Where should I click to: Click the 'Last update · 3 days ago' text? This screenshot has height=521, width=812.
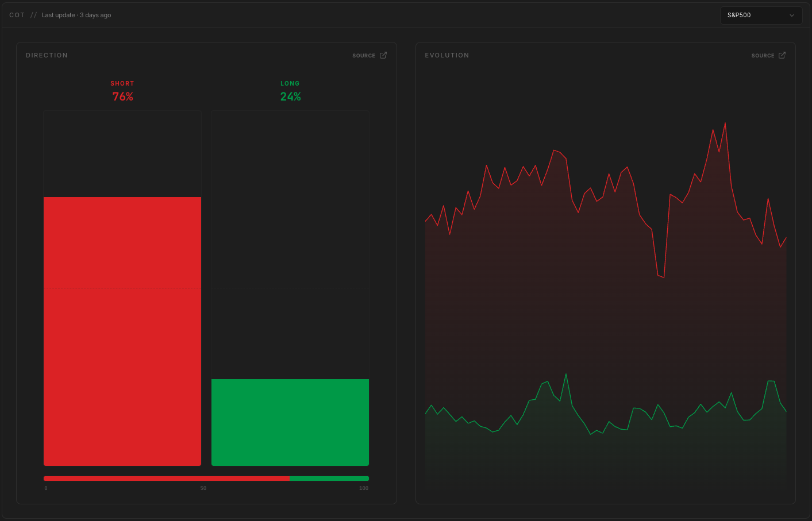[x=76, y=15]
